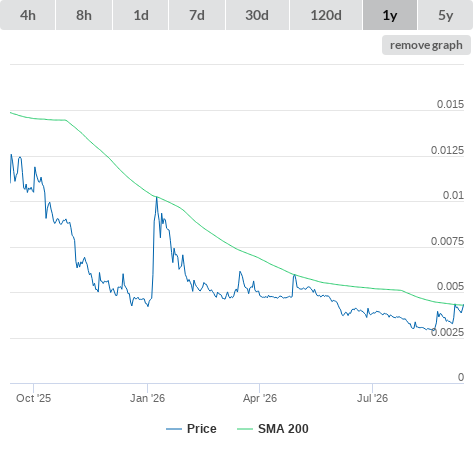This screenshot has height=455, width=474.
Task: Click the remove graph button
Action: [426, 45]
